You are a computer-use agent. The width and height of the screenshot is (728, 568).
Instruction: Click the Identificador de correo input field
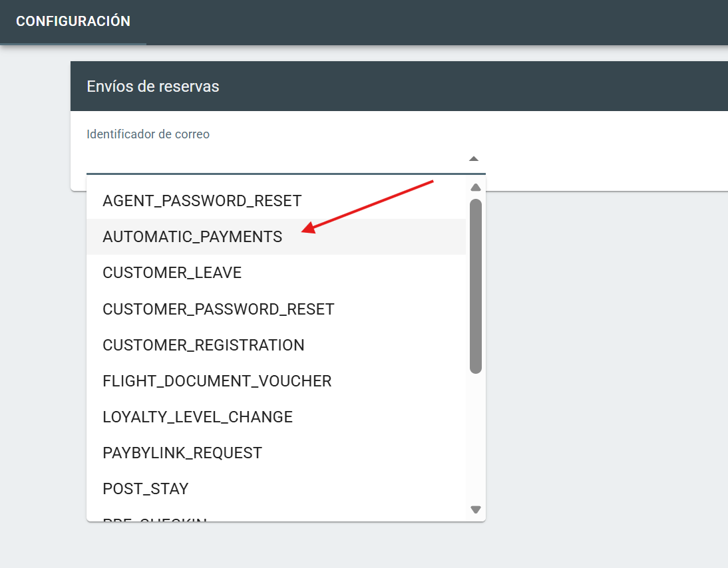[x=273, y=159]
